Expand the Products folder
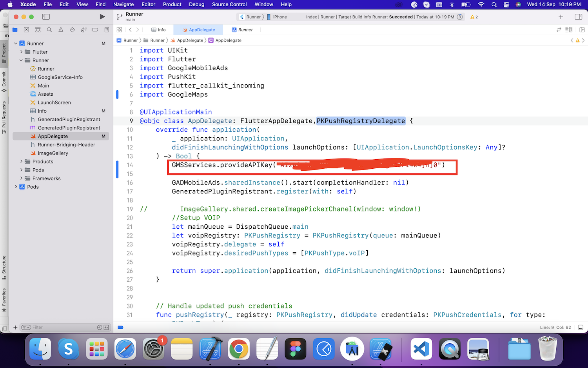Viewport: 588px width, 368px height. point(21,162)
